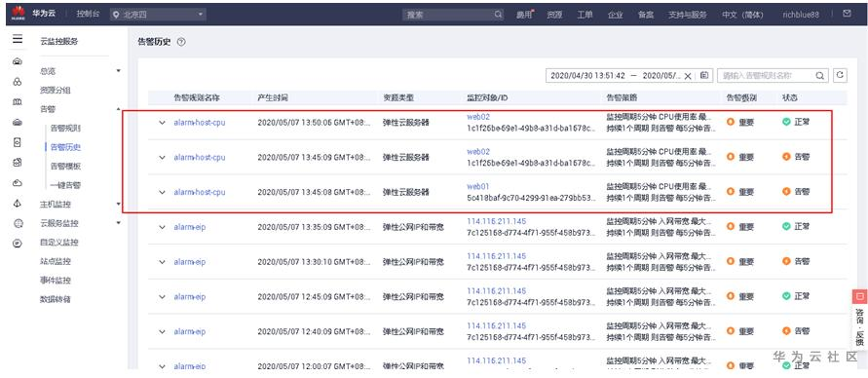Open the web01 monitored object link
The height and width of the screenshot is (378, 868).
click(477, 186)
